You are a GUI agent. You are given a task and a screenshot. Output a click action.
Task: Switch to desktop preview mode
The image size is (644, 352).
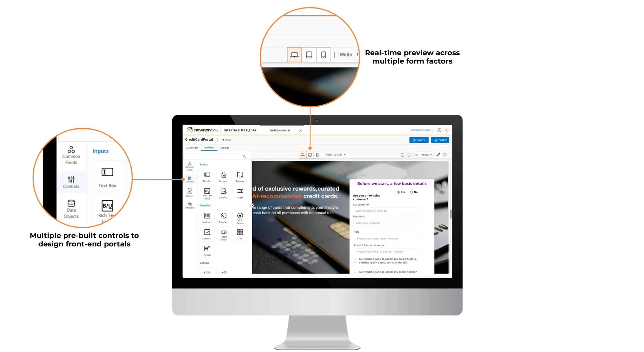pos(302,154)
